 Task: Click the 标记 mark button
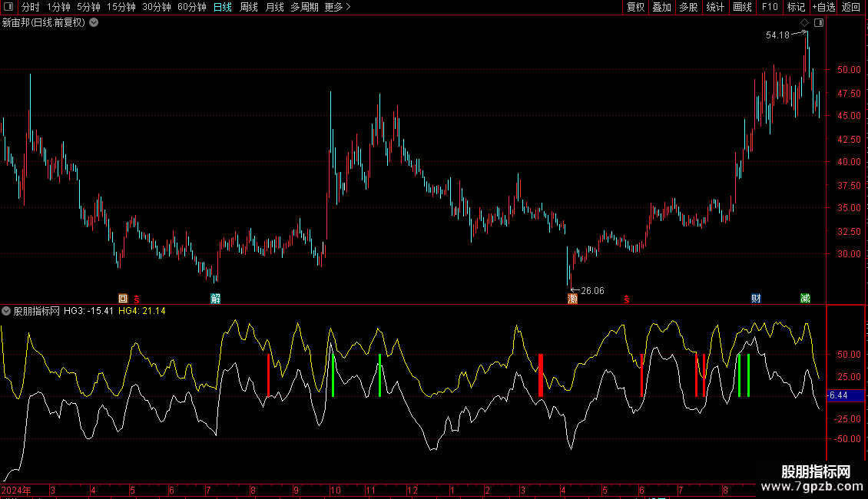(x=796, y=7)
